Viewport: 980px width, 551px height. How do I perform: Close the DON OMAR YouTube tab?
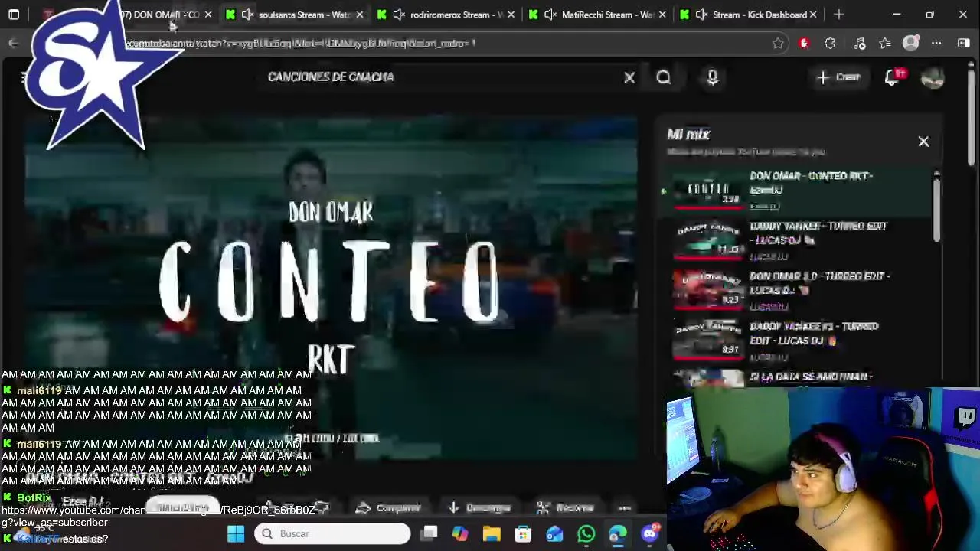(207, 15)
